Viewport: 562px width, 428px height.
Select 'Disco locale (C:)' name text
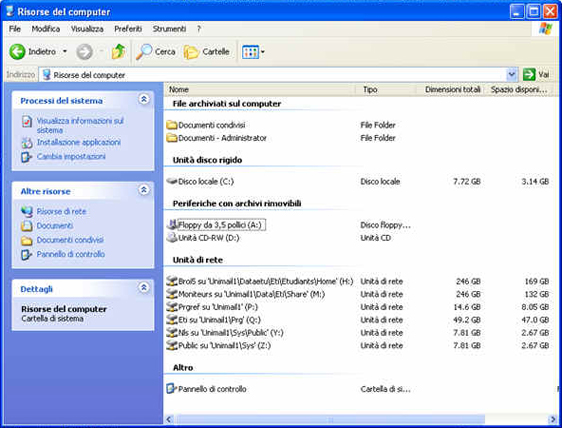(x=206, y=181)
